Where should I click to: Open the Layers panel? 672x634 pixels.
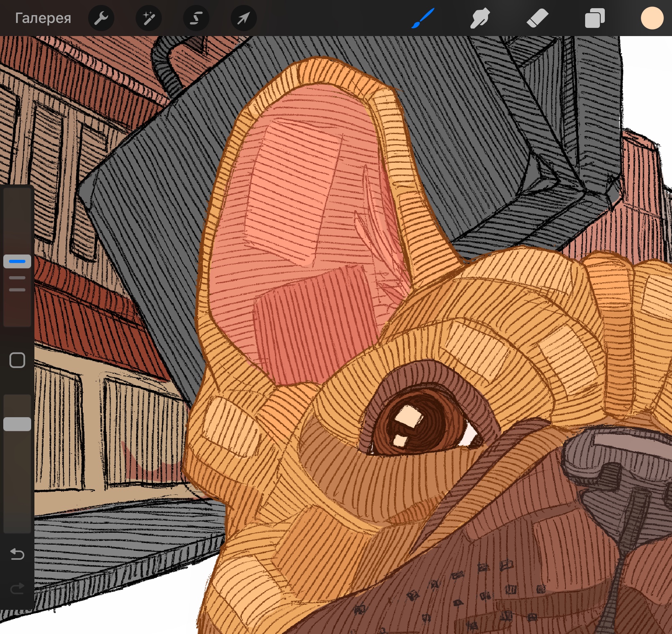click(595, 18)
